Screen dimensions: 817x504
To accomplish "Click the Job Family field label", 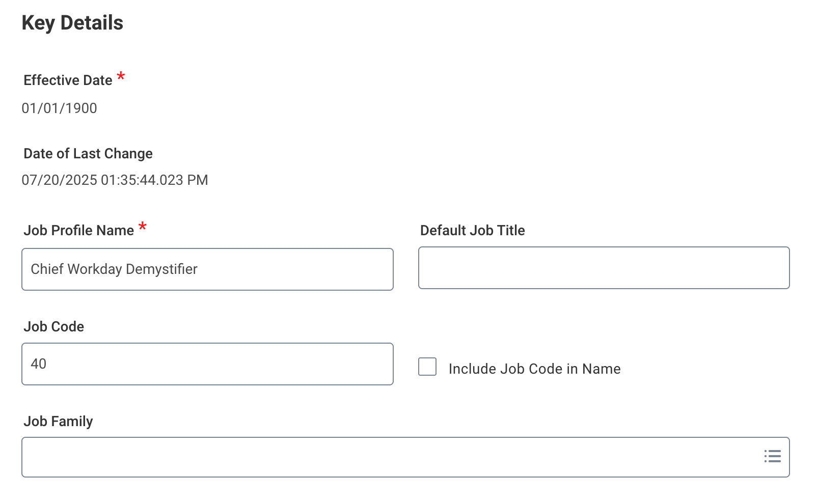I will coord(58,422).
